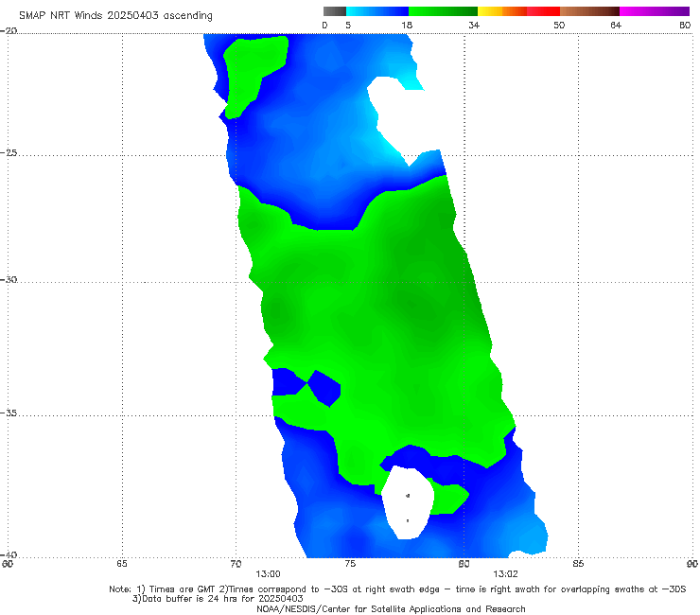The image size is (700, 615).
Task: Click the longitude label '90'
Action: point(692,564)
